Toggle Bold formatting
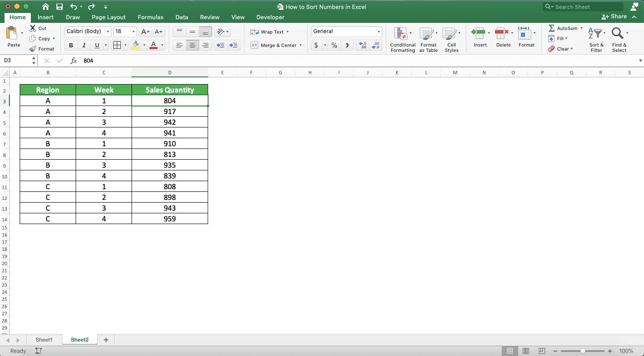The image size is (644, 356). (71, 45)
